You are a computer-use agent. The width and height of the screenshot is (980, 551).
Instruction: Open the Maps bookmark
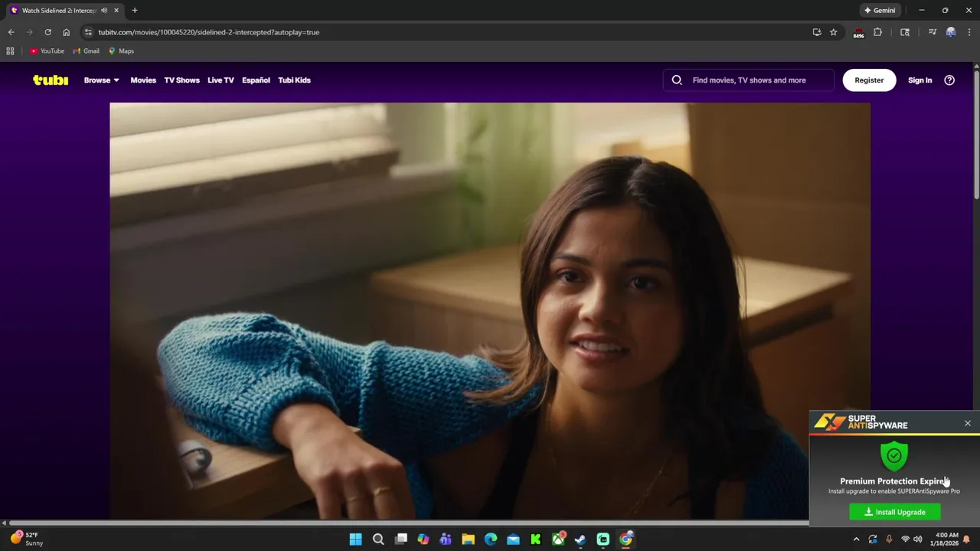(x=121, y=51)
